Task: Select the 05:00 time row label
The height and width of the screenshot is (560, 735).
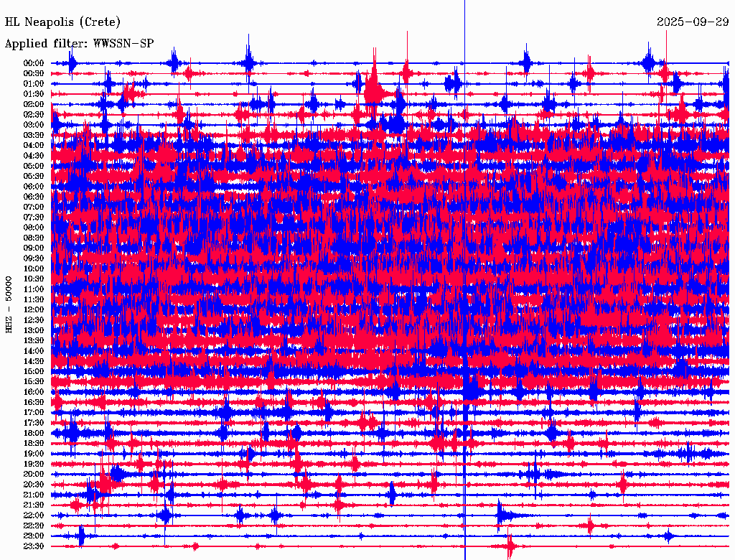Action: click(34, 166)
